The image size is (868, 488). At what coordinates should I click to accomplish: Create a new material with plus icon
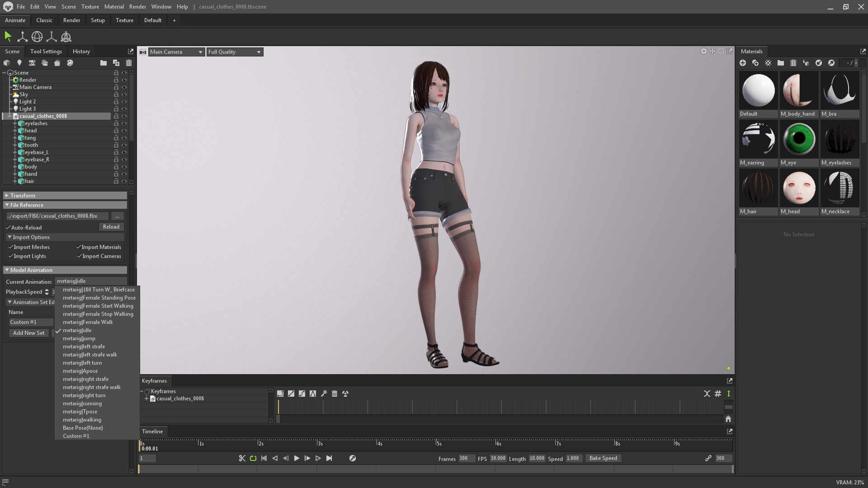(x=743, y=63)
